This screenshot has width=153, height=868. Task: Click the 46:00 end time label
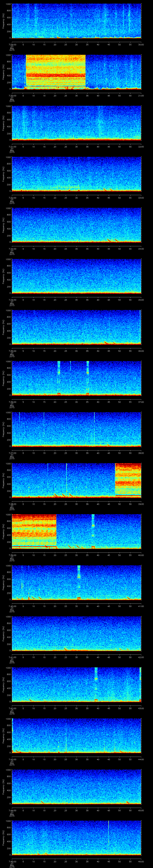tap(141, 861)
